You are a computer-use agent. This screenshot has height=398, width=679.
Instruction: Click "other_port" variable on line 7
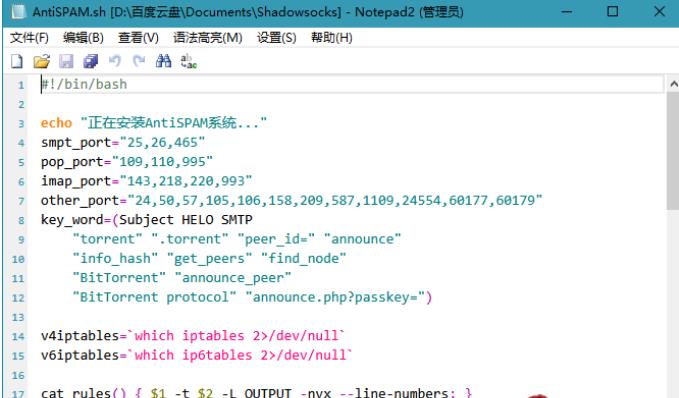tap(80, 201)
